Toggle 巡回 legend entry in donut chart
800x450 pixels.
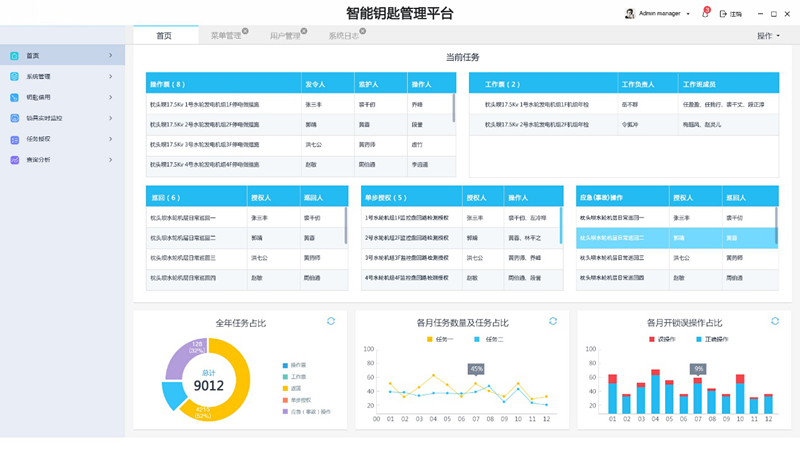pyautogui.click(x=292, y=388)
